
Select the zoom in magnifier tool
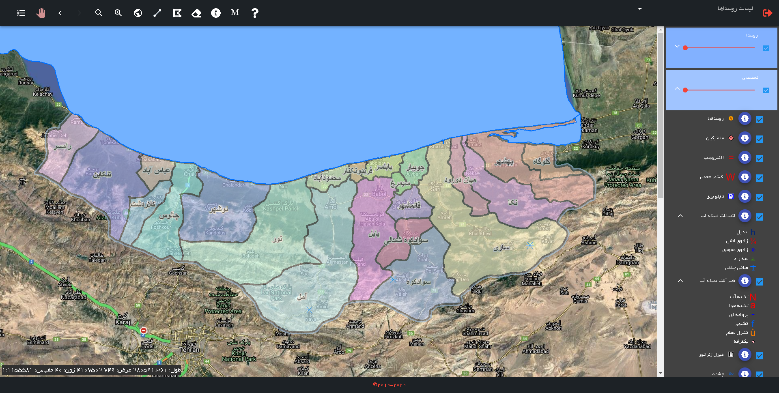click(118, 13)
